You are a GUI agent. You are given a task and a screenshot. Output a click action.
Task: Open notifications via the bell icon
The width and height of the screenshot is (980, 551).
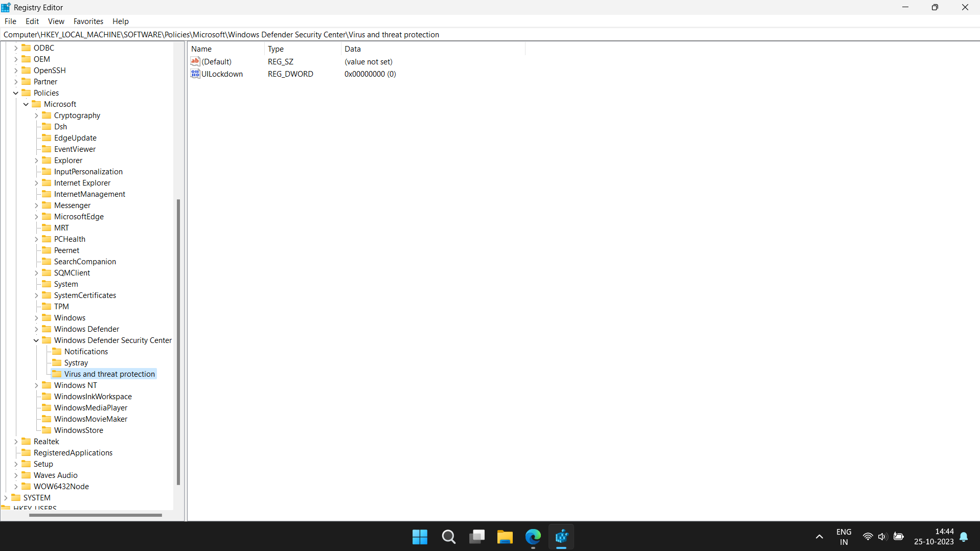[964, 537]
